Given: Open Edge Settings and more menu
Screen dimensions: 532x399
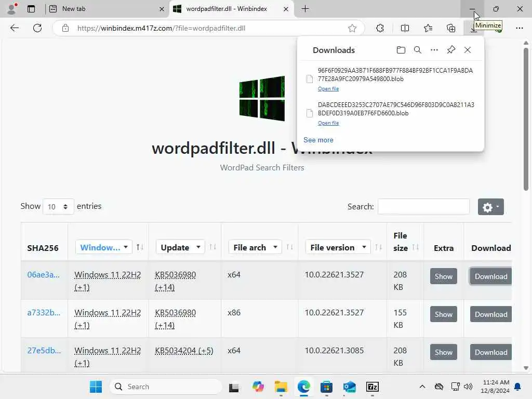Looking at the screenshot, I should pos(520,28).
